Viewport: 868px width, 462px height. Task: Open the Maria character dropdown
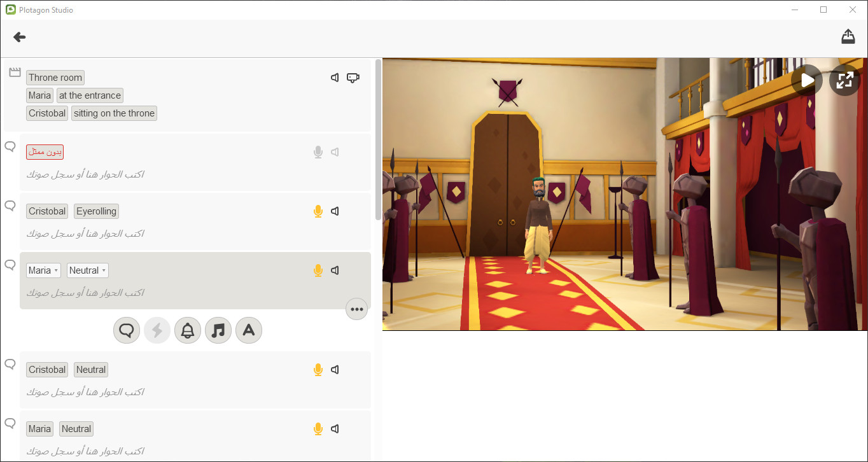(x=44, y=270)
